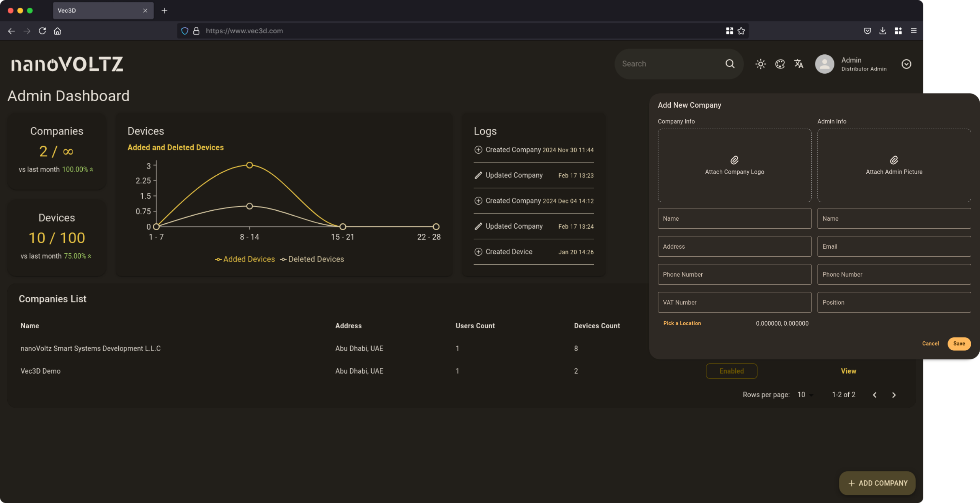Viewport: 980px width, 503px height.
Task: Click the address bar URL
Action: point(244,31)
